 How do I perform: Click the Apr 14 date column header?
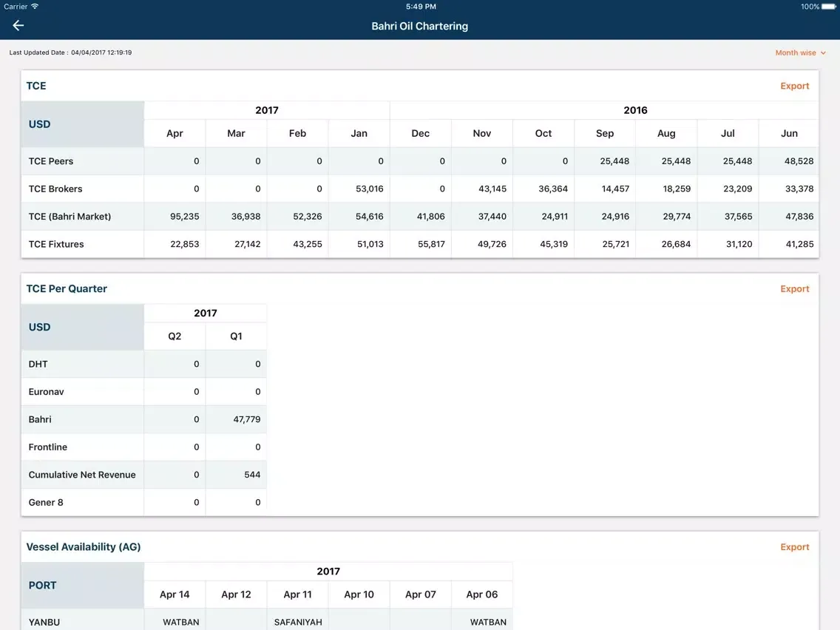point(175,595)
